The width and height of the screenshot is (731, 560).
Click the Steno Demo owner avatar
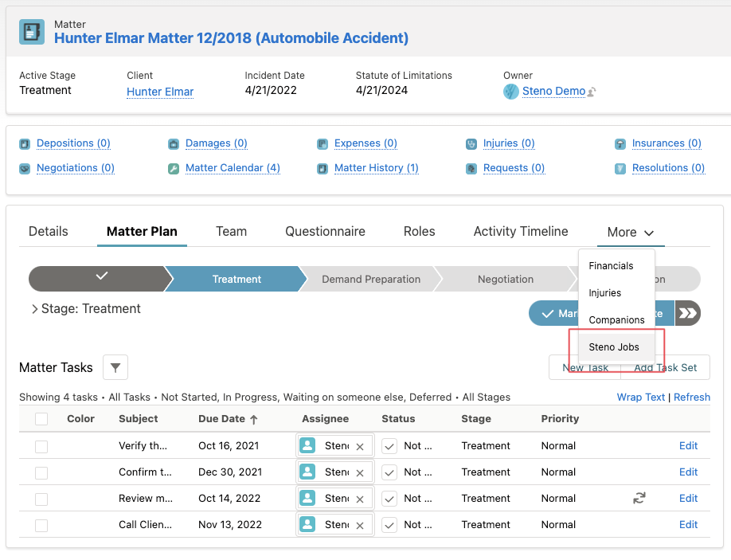(x=511, y=92)
